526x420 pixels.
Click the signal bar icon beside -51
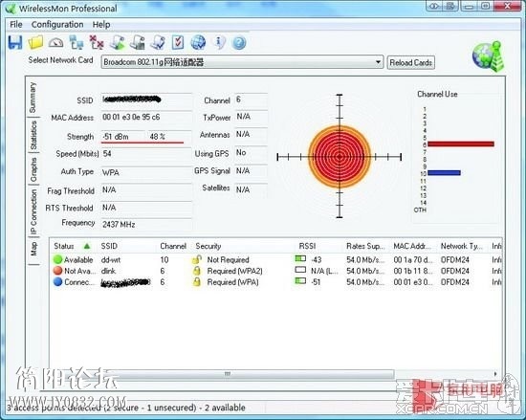[x=300, y=280]
